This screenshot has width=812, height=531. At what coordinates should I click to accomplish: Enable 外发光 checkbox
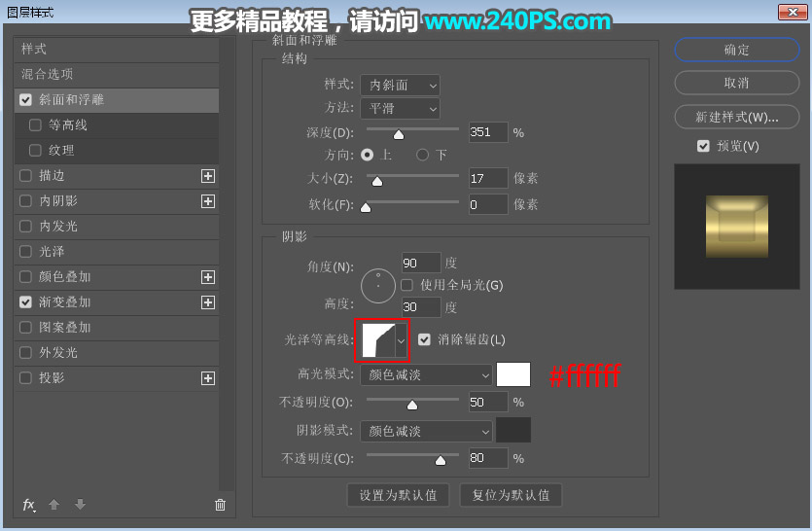25,353
